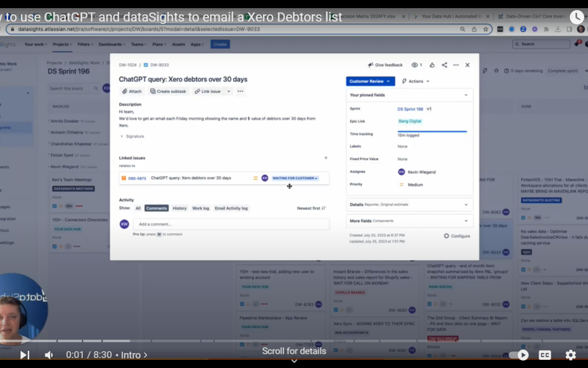
Task: Open the Waiting for Customer status dropdown
Action: [x=295, y=178]
